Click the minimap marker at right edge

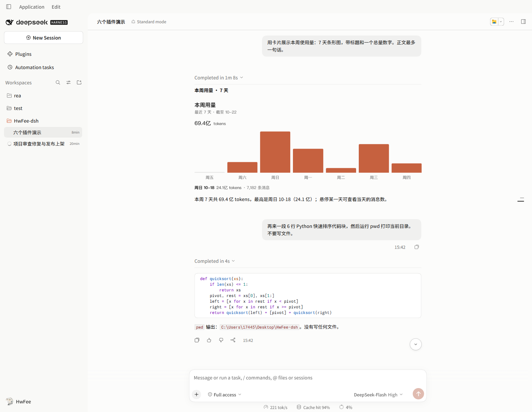[x=521, y=199]
